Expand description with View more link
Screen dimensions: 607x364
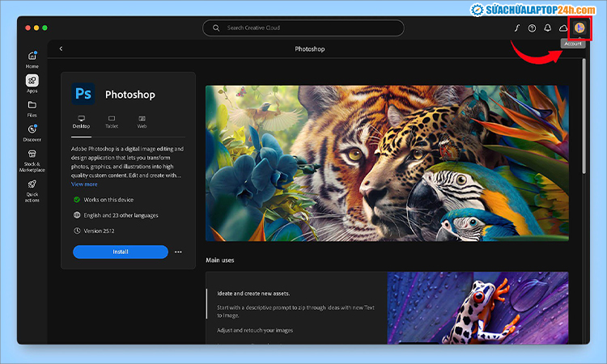coord(84,184)
